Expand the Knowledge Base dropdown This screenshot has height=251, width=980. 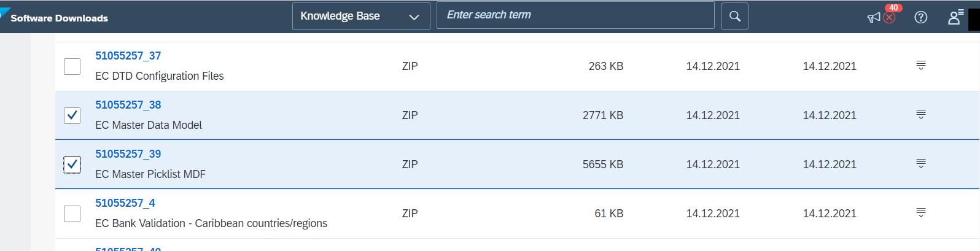click(361, 16)
